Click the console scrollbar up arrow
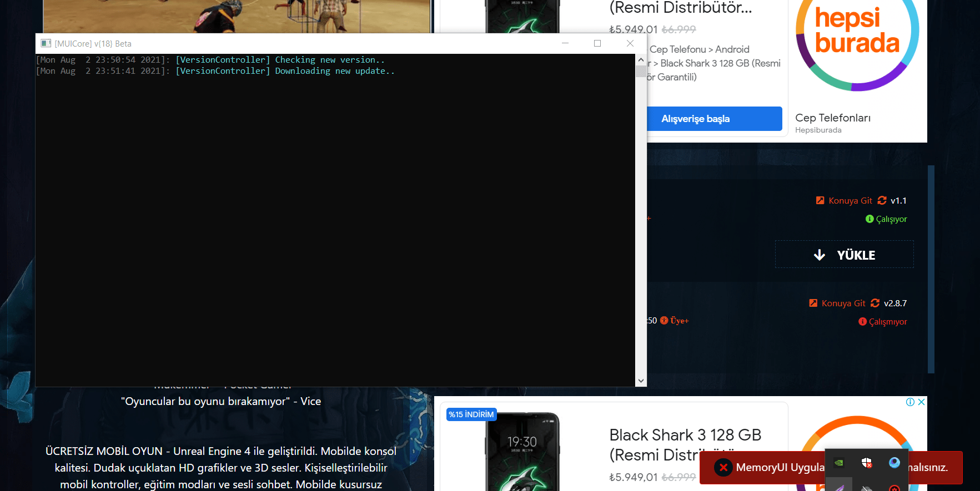The height and width of the screenshot is (491, 980). pyautogui.click(x=641, y=59)
